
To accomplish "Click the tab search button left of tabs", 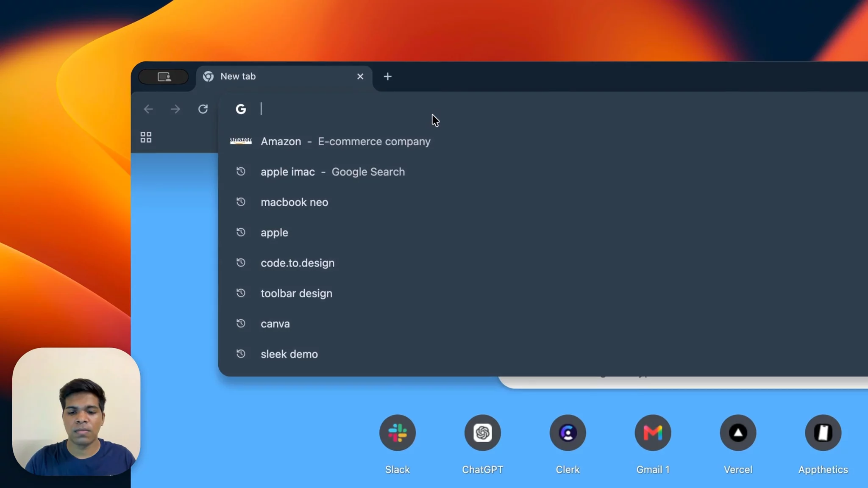I will pyautogui.click(x=164, y=77).
